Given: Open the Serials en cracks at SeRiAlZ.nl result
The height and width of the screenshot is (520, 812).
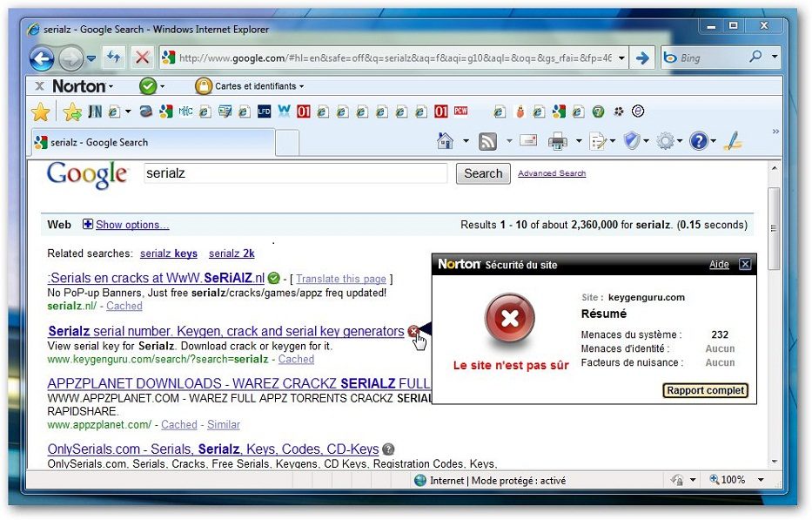Looking at the screenshot, I should click(x=156, y=279).
